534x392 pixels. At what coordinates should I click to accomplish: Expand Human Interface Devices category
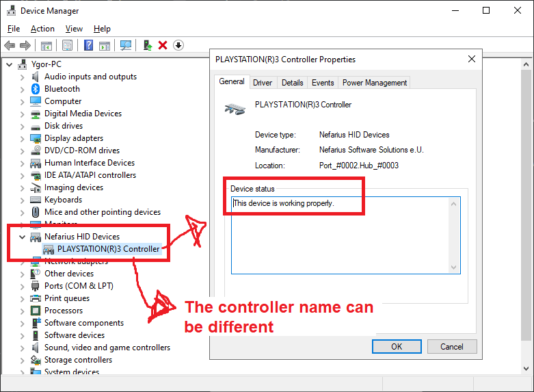(22, 164)
